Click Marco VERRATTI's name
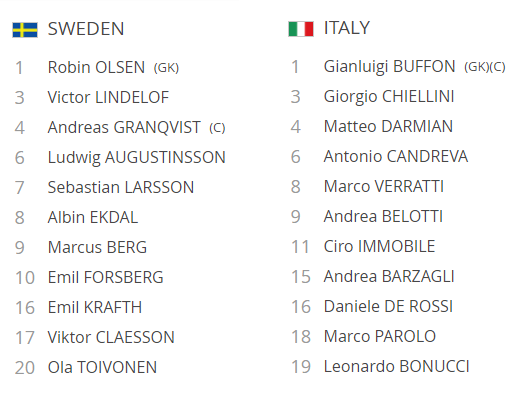Viewport: 524px width, 395px height. pos(384,186)
